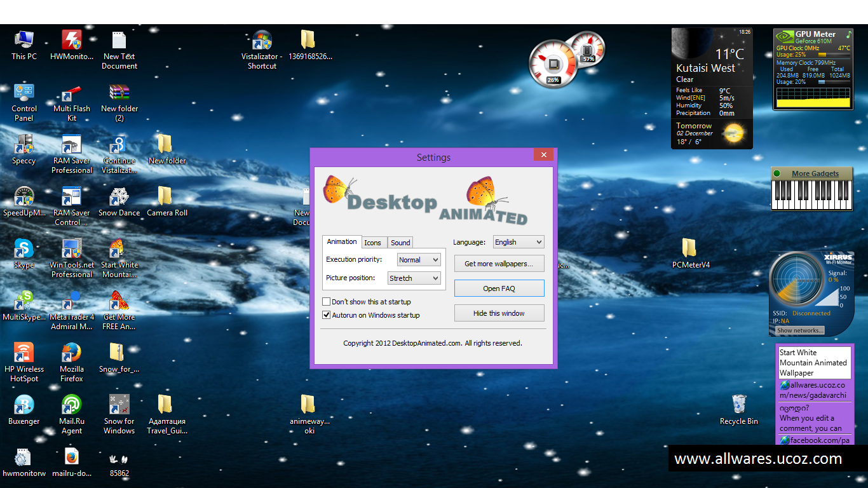Viewport: 868px width, 488px height.
Task: Click the Get more wallpapers... button
Action: (x=499, y=264)
